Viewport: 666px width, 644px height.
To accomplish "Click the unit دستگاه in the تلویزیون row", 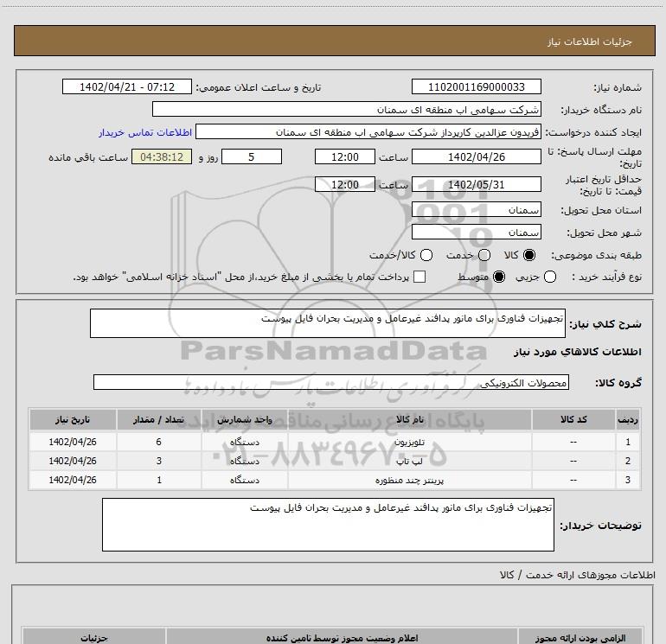I will point(245,442).
